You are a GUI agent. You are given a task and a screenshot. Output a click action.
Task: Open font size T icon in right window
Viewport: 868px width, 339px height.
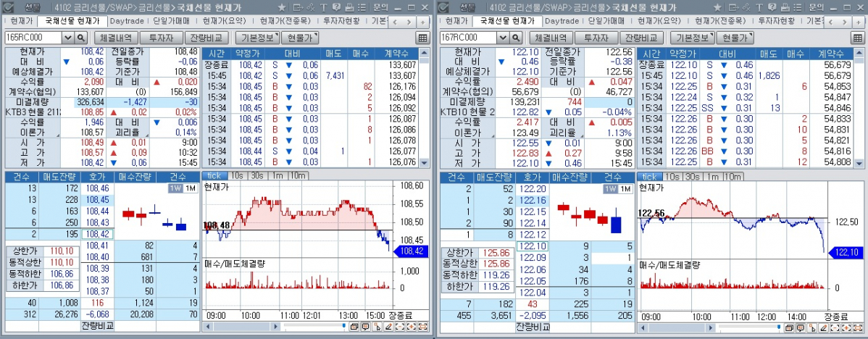click(759, 7)
